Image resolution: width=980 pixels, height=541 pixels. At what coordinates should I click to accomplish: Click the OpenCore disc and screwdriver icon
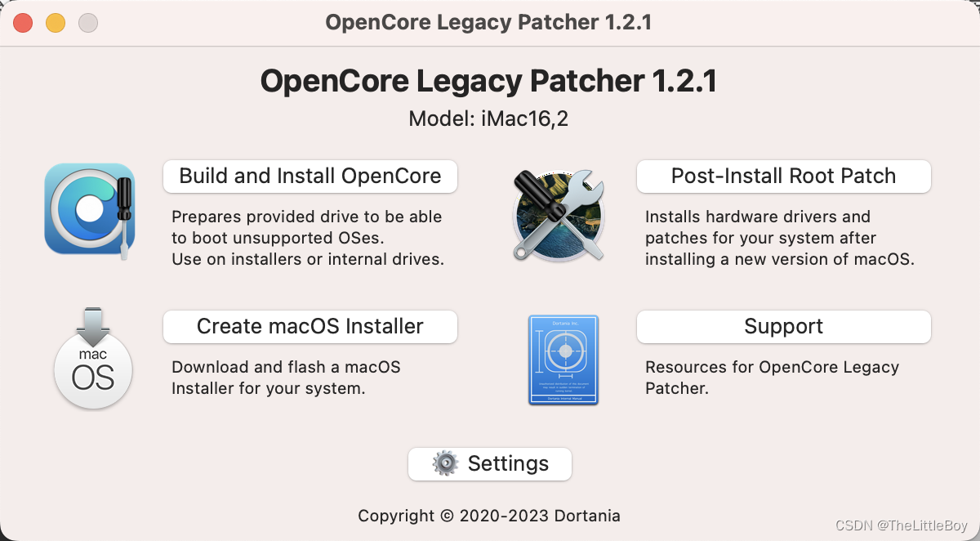click(90, 211)
